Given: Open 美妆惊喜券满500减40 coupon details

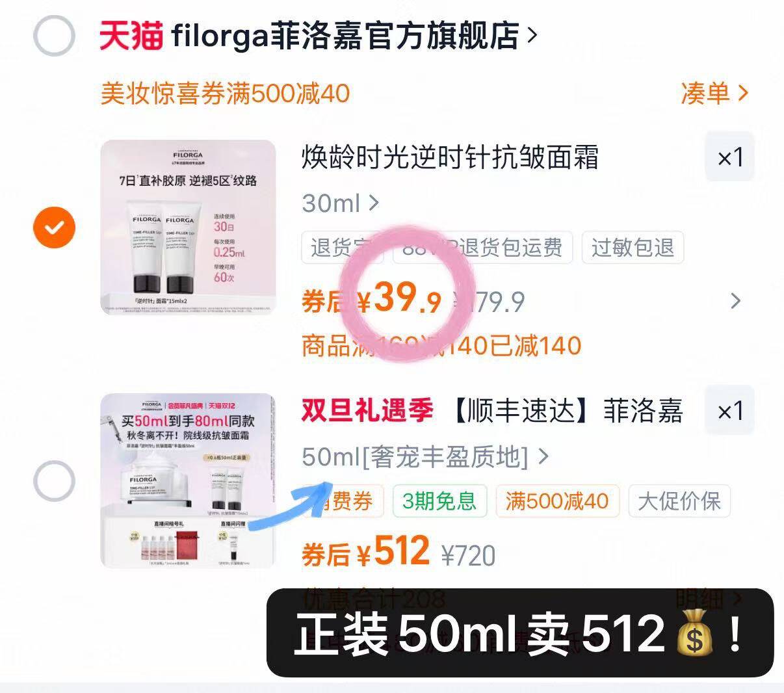Looking at the screenshot, I should (x=225, y=94).
